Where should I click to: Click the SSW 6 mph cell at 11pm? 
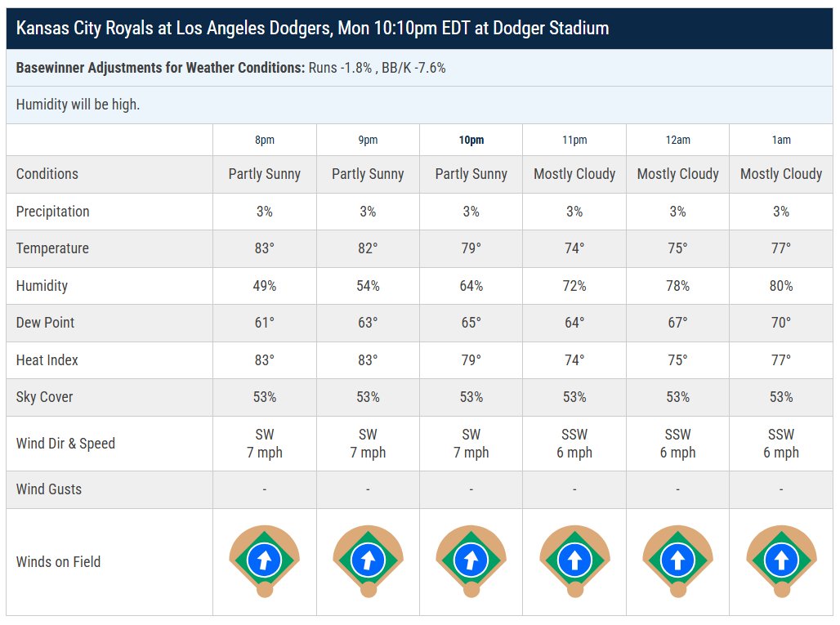574,444
